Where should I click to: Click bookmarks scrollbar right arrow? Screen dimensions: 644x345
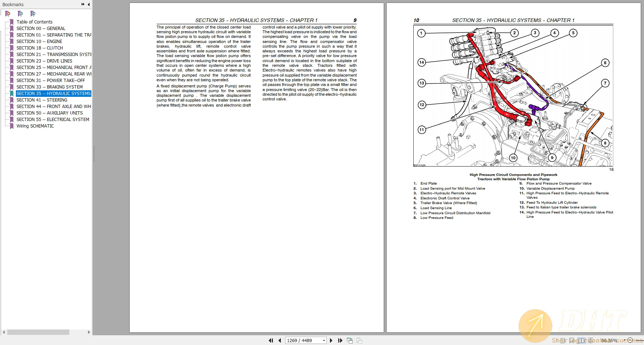[89, 332]
